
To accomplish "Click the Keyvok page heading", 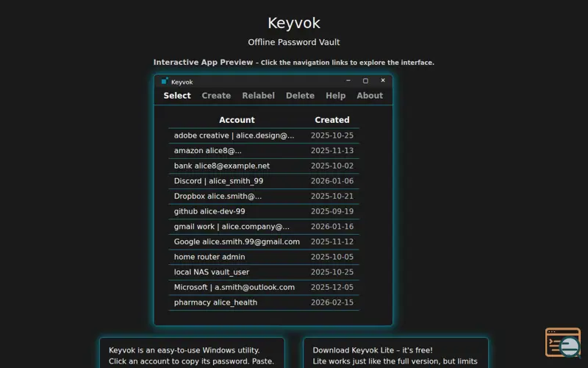I will click(293, 24).
